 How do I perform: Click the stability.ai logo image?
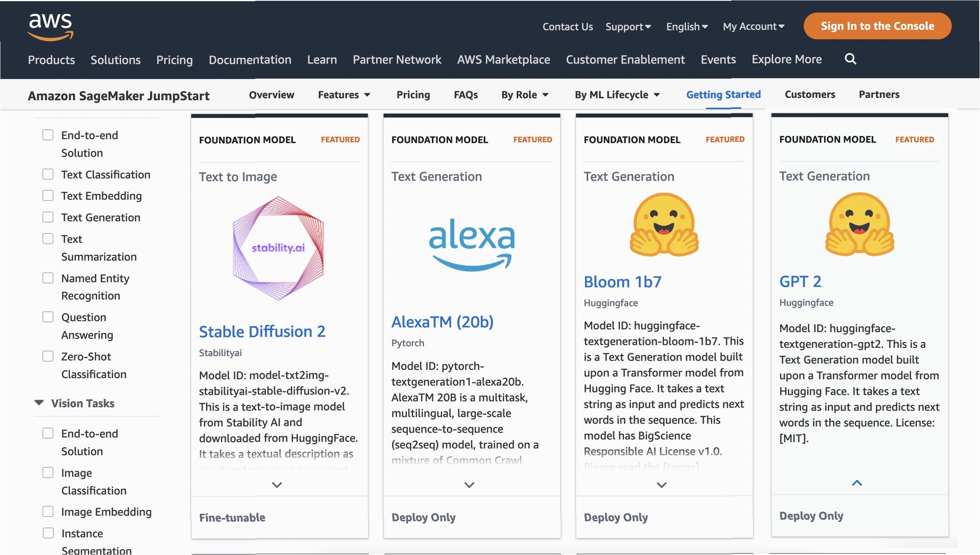278,248
